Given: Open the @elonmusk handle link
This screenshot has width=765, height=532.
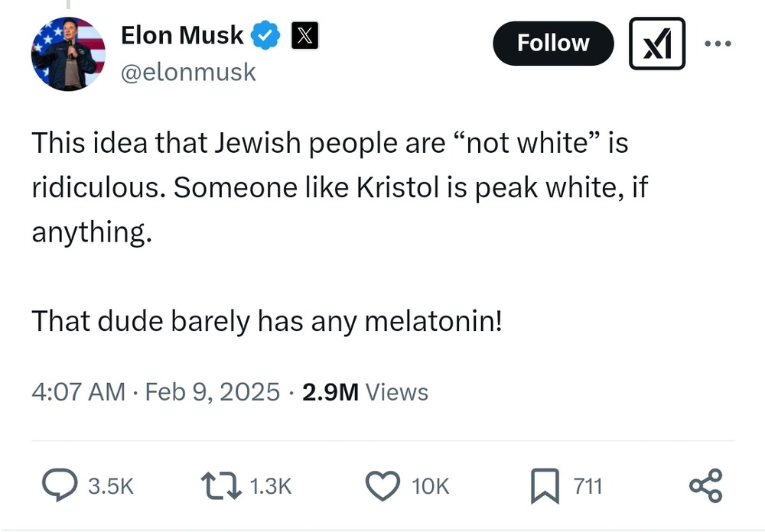Looking at the screenshot, I should pyautogui.click(x=188, y=73).
